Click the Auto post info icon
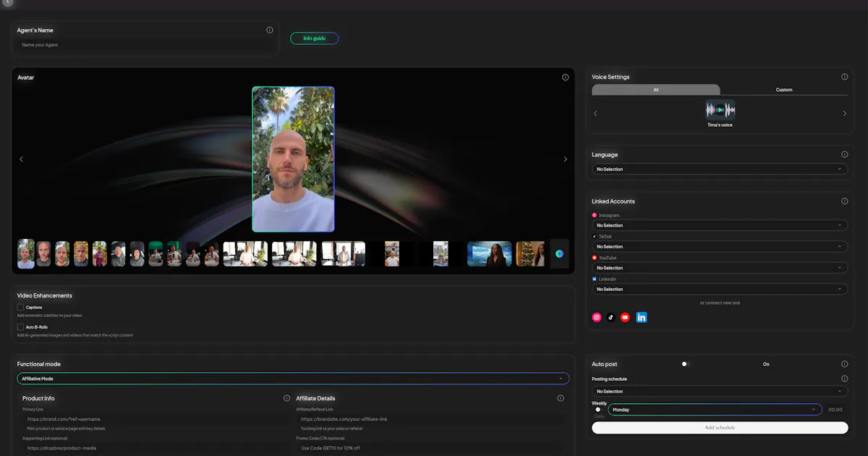 point(844,364)
